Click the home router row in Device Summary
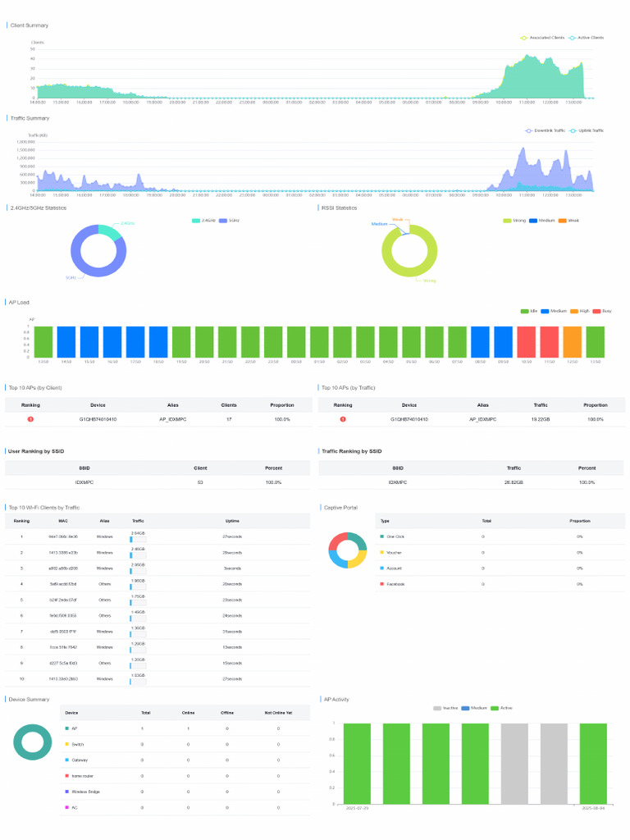Viewport: 630px width, 840px height. point(185,776)
